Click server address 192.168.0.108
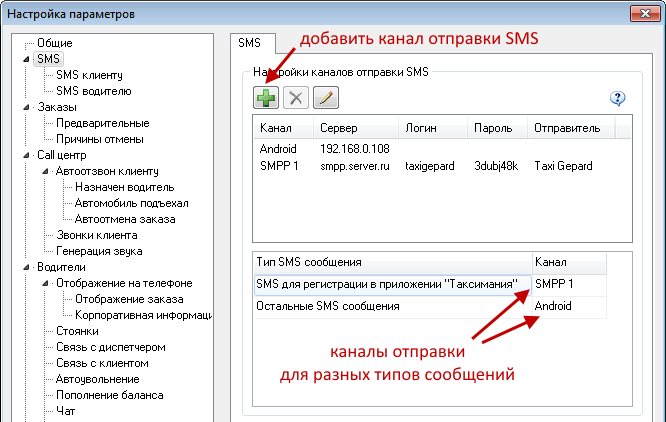This screenshot has width=666, height=422. click(x=355, y=149)
